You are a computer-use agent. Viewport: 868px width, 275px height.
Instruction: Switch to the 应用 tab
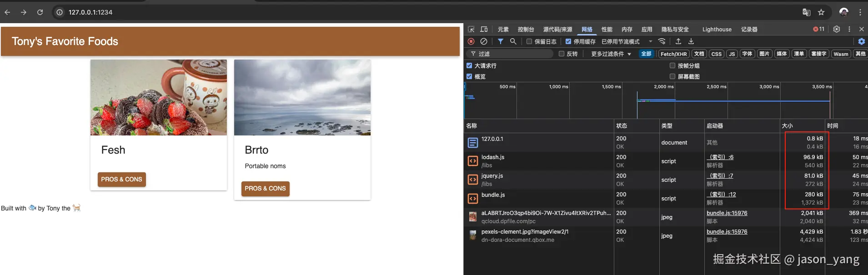(647, 29)
